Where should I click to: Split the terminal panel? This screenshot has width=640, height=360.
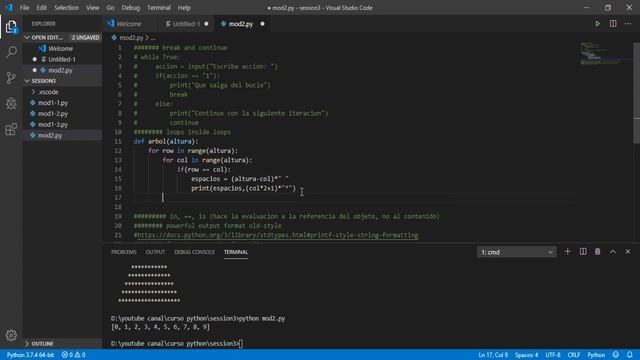point(583,252)
